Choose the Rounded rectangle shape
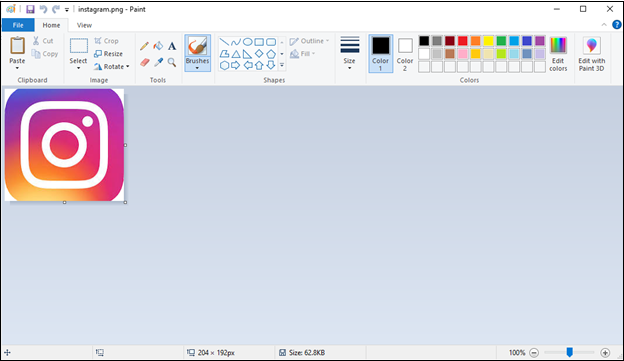 coord(271,42)
